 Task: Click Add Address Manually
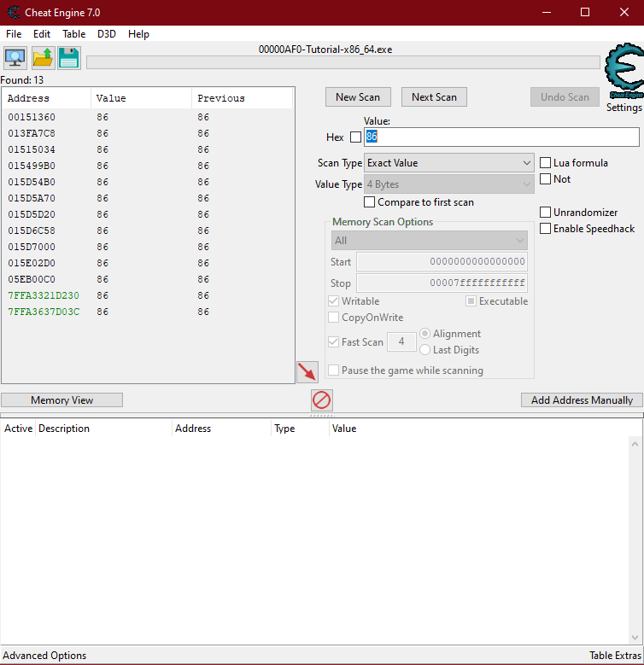pos(582,400)
